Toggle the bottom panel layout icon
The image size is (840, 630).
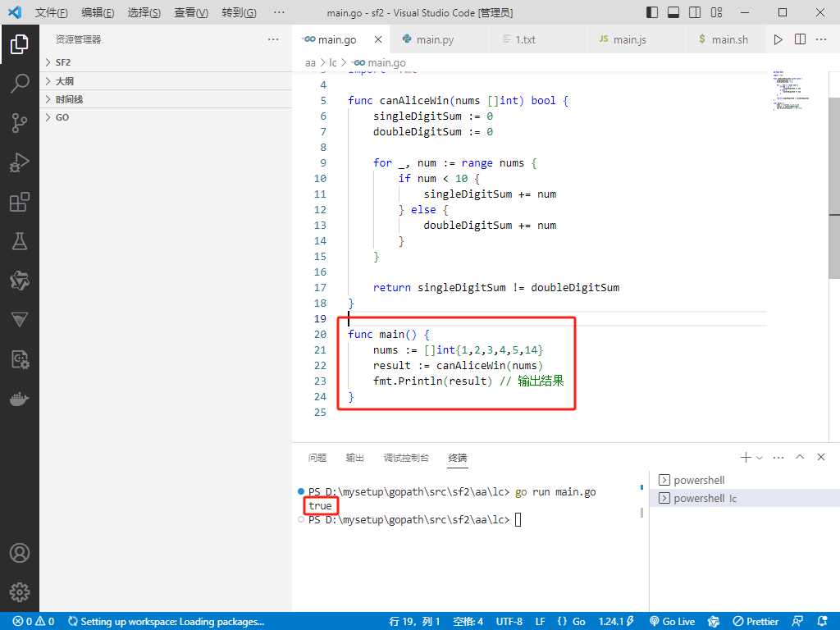pos(673,12)
